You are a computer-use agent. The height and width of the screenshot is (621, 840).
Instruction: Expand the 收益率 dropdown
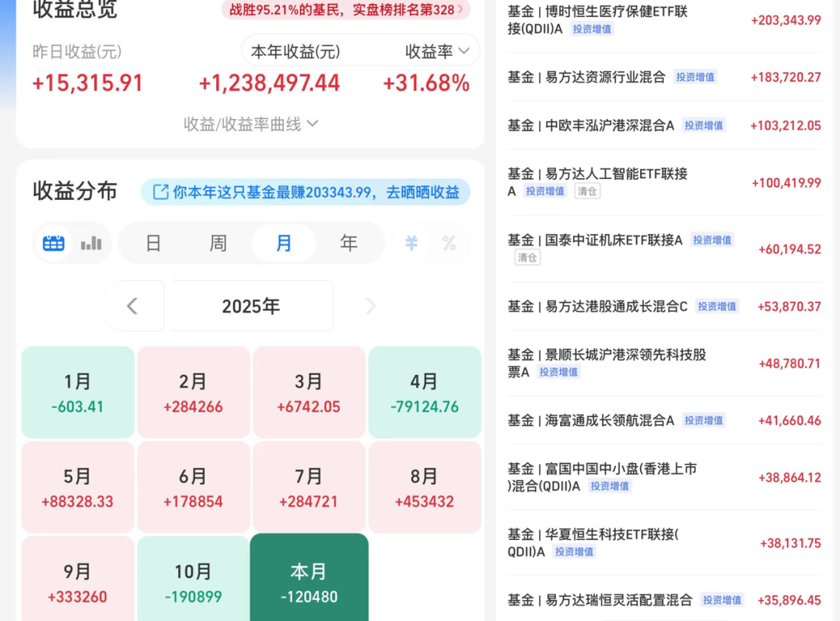pos(437,52)
